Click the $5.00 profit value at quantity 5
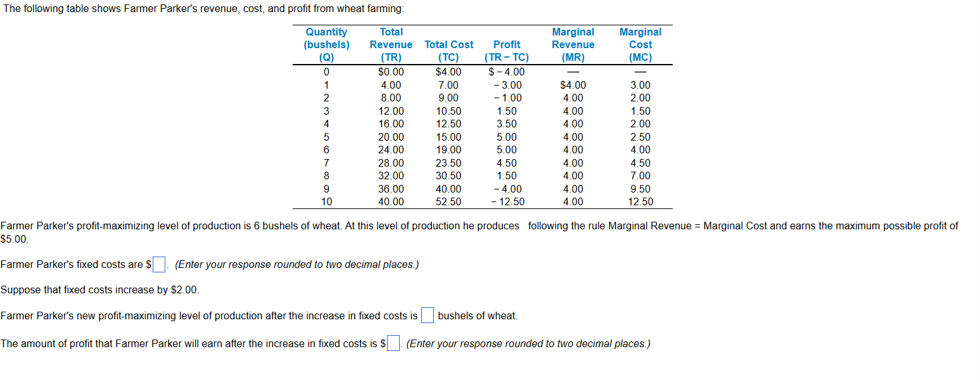 (x=506, y=136)
